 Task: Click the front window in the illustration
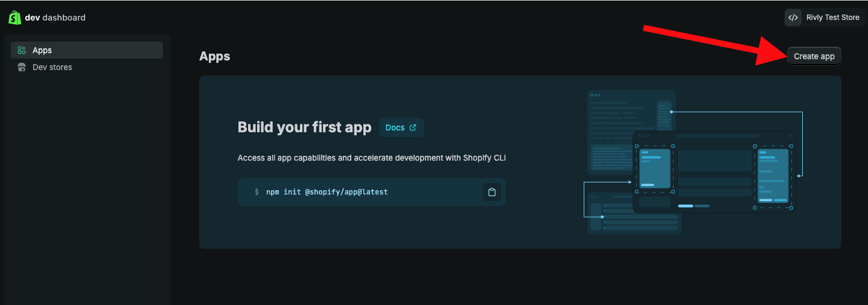coord(713,172)
